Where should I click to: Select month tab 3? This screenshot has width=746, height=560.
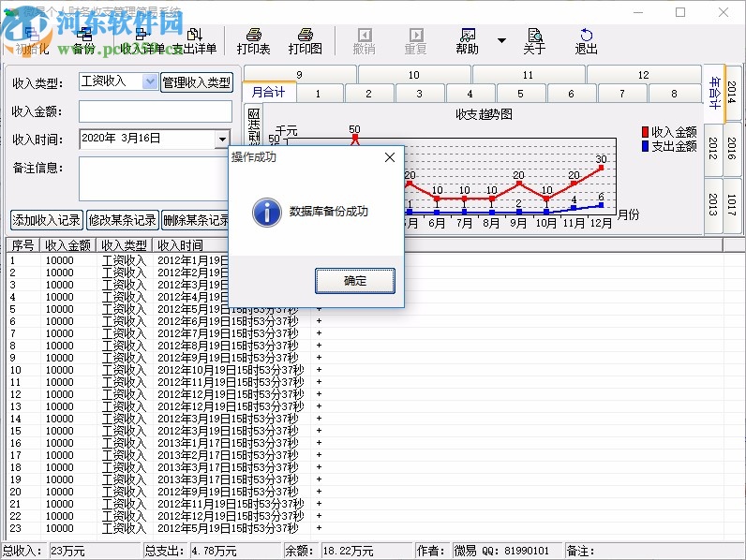419,93
